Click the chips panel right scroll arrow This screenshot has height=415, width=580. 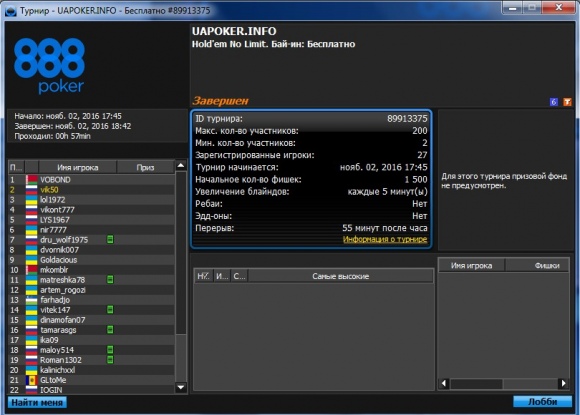tap(563, 384)
